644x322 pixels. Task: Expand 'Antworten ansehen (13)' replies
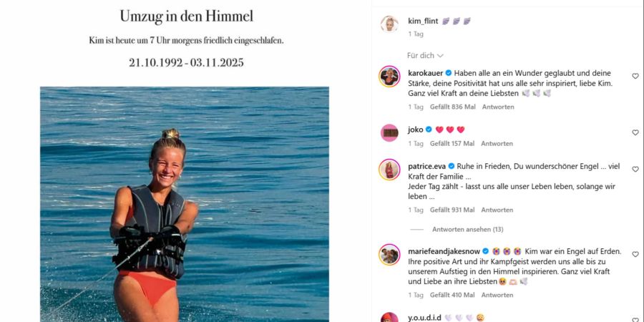pos(467,229)
